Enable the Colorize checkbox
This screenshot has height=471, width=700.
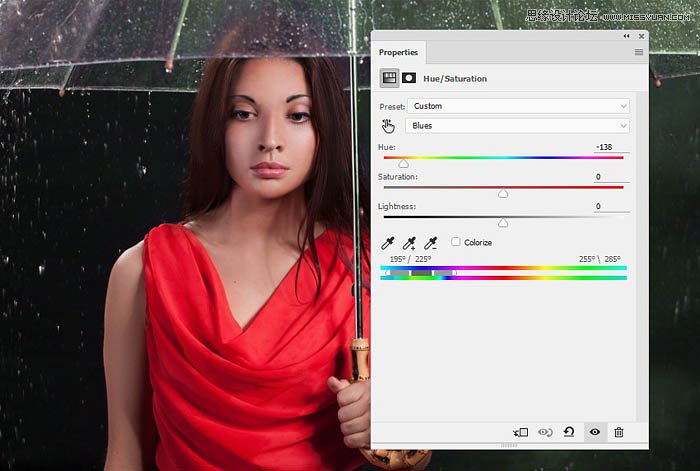pyautogui.click(x=456, y=242)
